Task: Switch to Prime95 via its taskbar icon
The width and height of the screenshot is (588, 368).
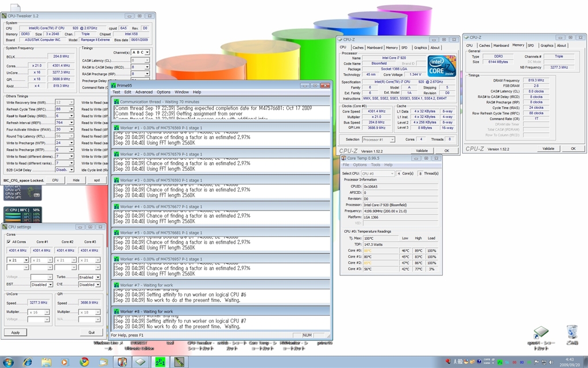Action: coord(161,362)
